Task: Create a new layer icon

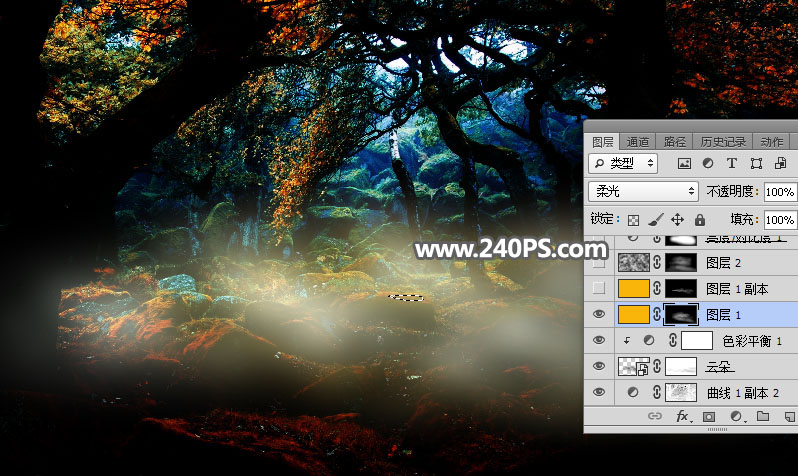Action: click(789, 416)
